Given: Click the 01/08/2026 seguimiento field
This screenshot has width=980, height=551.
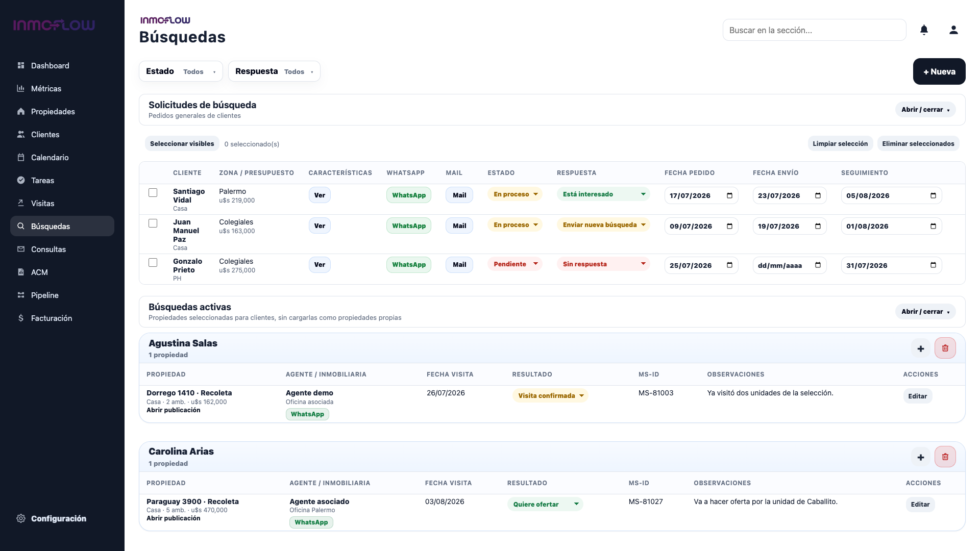Looking at the screenshot, I should click(x=892, y=226).
